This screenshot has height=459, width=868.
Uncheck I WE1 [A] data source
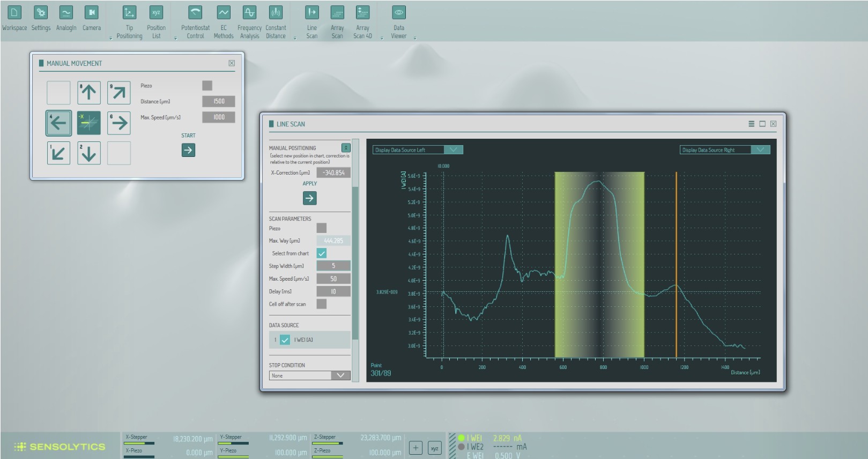coord(285,340)
